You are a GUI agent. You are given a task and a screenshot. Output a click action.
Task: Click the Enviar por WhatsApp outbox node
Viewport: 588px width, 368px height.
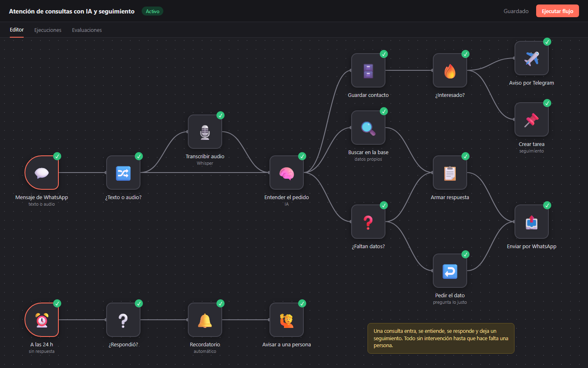[x=532, y=222]
